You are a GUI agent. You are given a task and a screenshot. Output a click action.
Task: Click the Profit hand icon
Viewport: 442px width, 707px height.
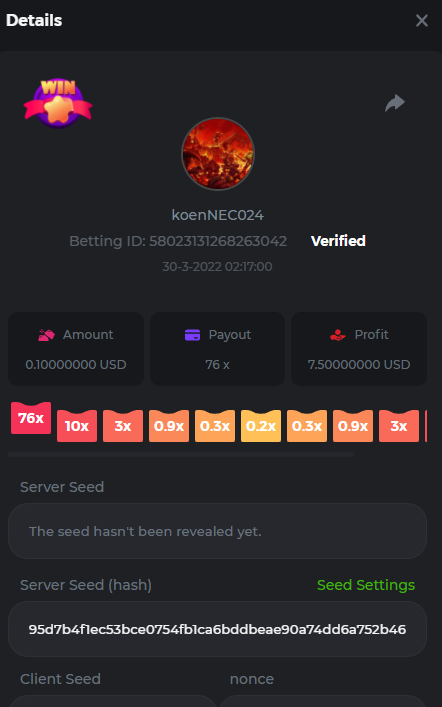click(337, 335)
